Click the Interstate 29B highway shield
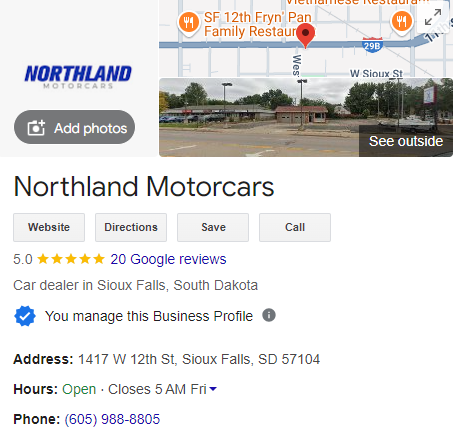Screen dimensions: 453x432 pyautogui.click(x=372, y=45)
